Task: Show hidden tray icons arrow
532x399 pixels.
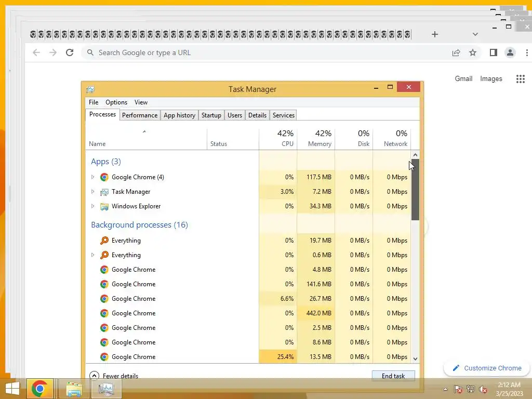Action: click(x=445, y=389)
